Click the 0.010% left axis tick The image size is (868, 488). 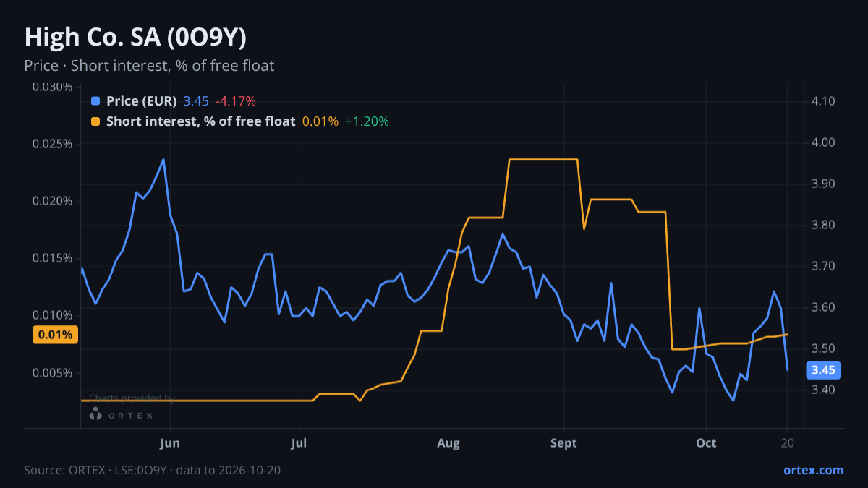tap(52, 315)
